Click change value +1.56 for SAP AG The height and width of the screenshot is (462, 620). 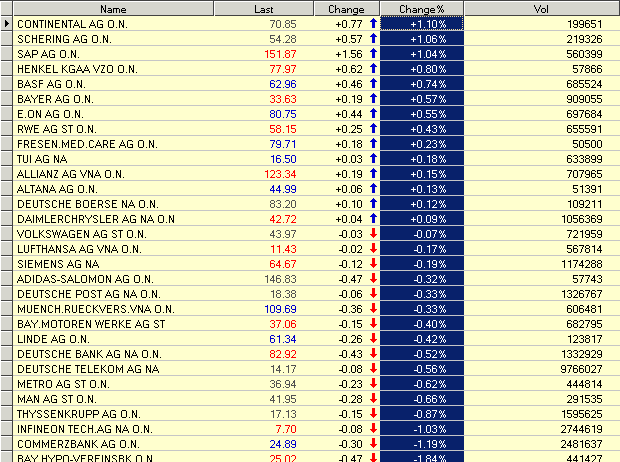(349, 54)
